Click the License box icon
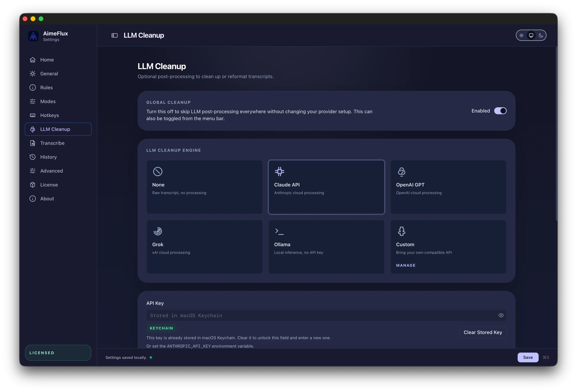Viewport: 577px width, 392px height. (32, 185)
